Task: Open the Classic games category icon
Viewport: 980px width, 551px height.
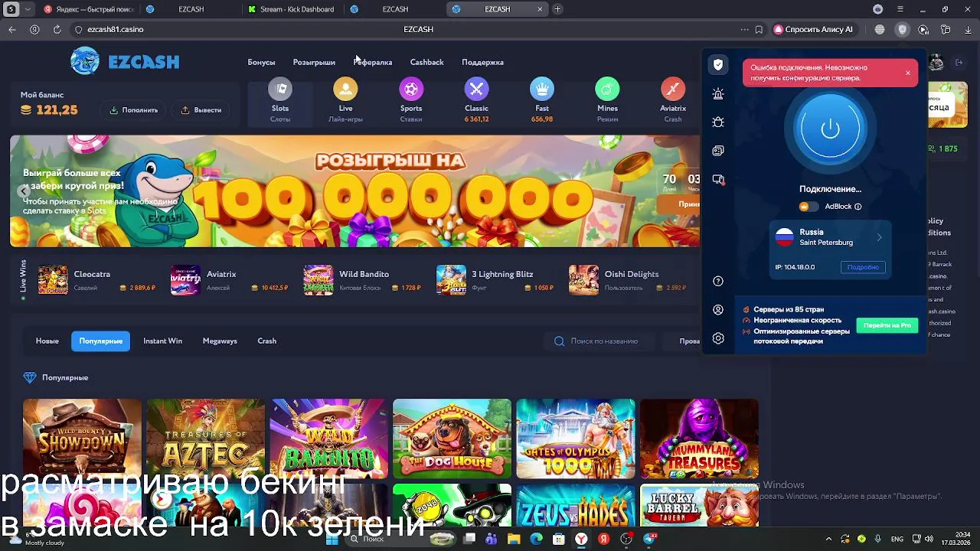Action: (476, 90)
